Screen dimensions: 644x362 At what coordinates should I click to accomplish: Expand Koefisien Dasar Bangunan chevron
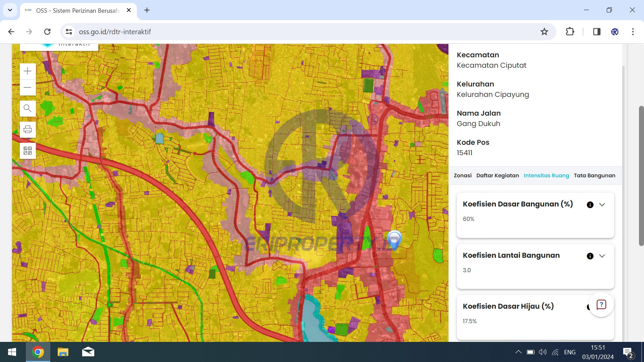(602, 205)
